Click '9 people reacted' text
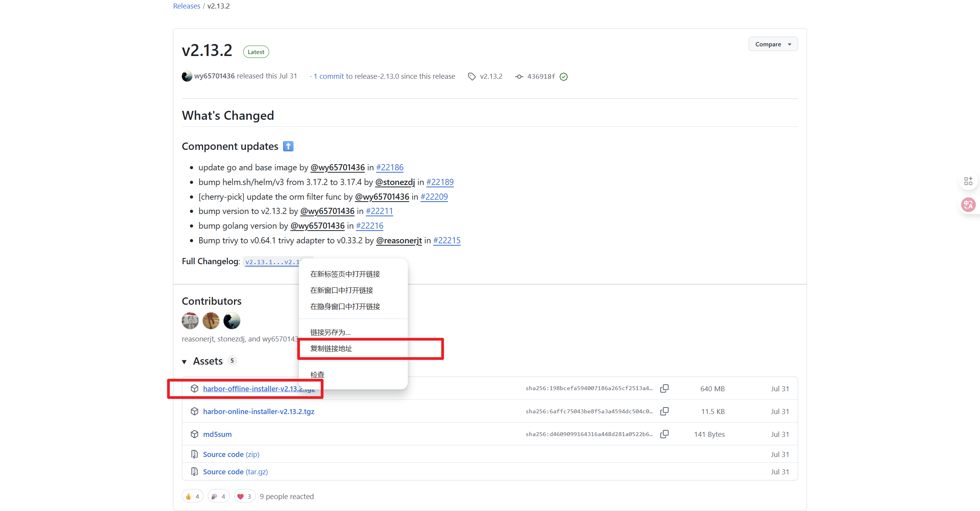980x511 pixels. [x=287, y=496]
